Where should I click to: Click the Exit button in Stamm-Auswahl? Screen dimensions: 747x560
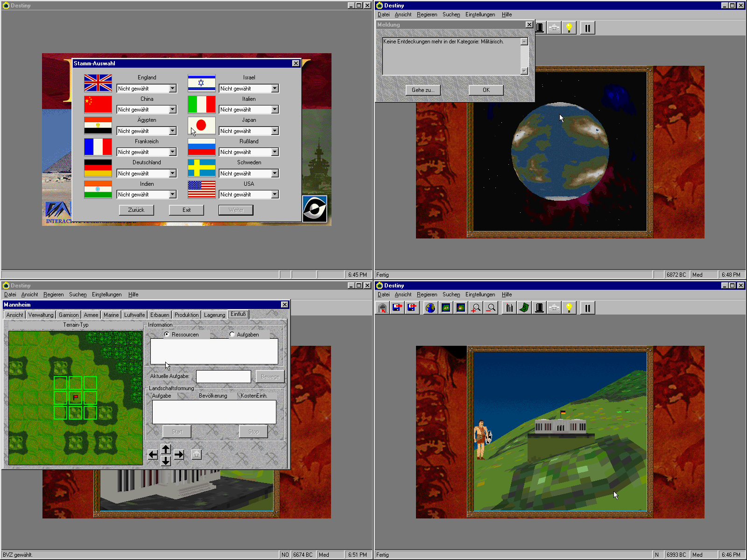pyautogui.click(x=186, y=210)
